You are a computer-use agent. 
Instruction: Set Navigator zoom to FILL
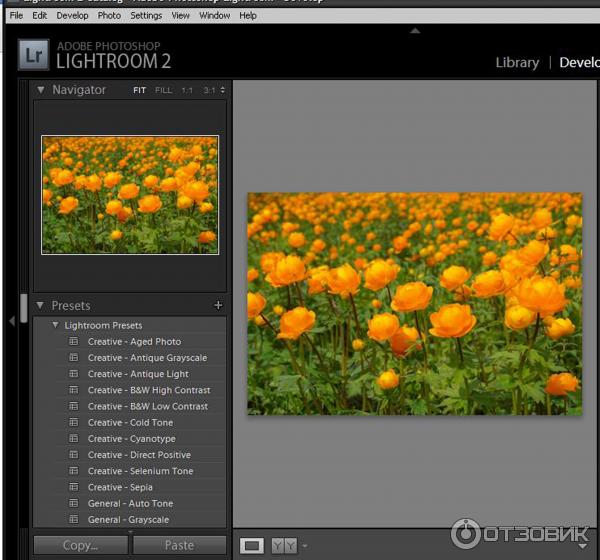tap(163, 90)
